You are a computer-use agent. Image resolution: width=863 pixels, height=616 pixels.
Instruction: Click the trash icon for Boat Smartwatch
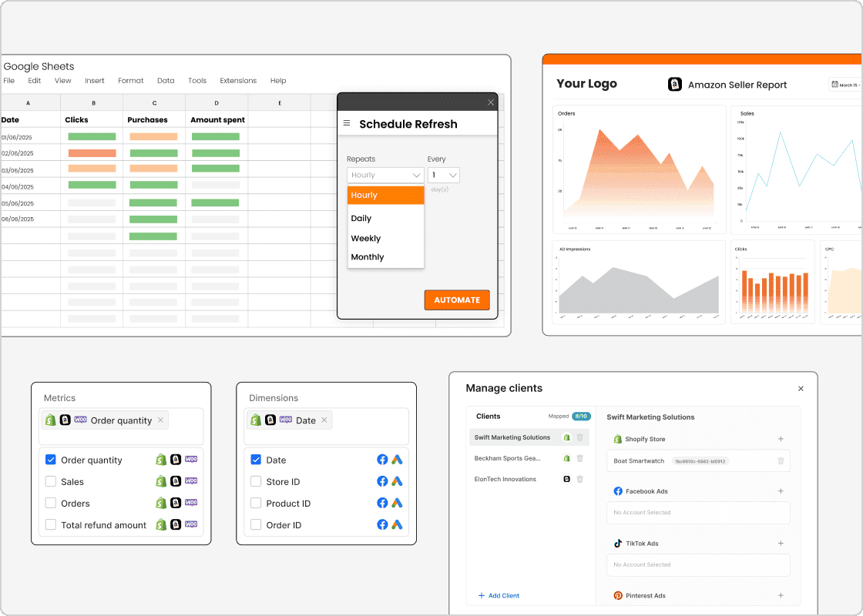781,461
